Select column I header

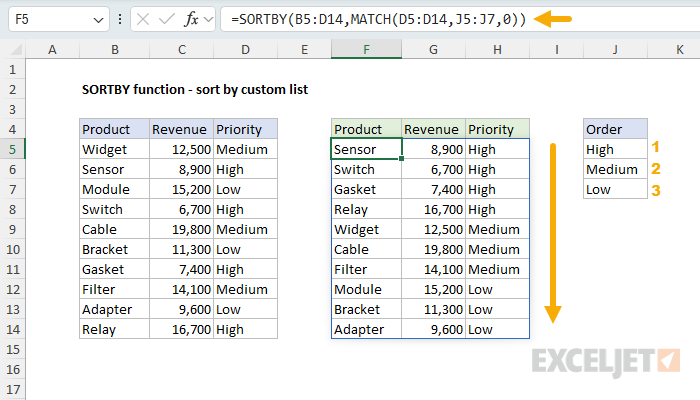556,49
